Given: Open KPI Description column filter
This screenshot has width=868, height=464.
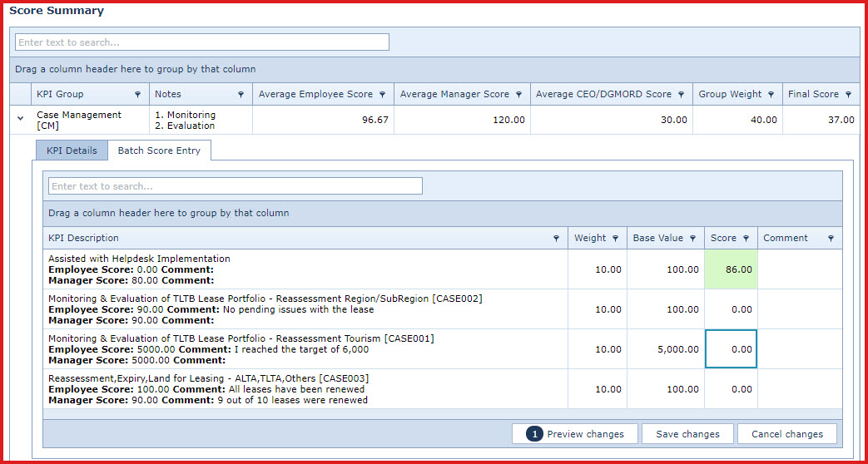Looking at the screenshot, I should (557, 239).
